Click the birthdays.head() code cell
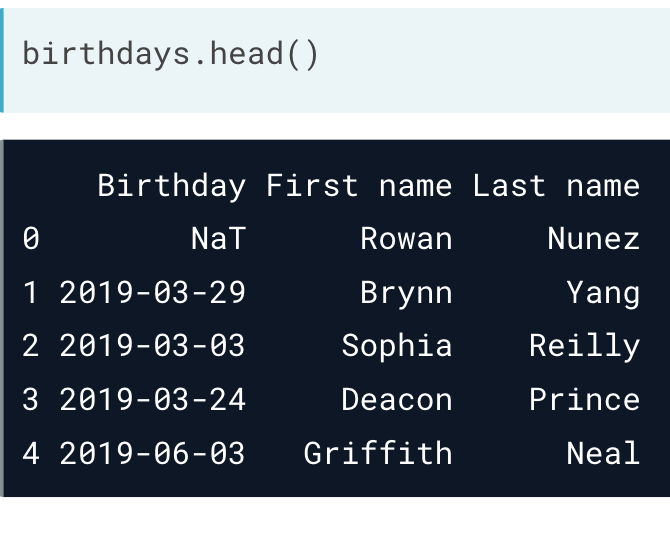The height and width of the screenshot is (546, 670). point(171,54)
